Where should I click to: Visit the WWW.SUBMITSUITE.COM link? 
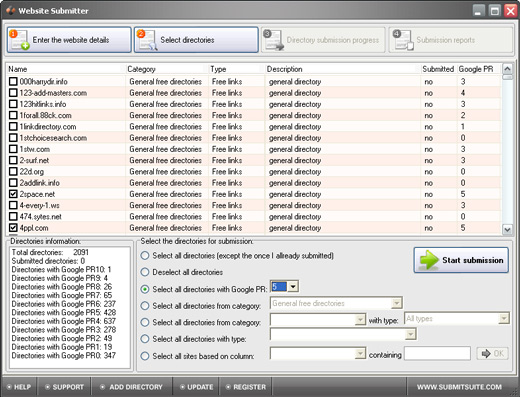pos(459,387)
